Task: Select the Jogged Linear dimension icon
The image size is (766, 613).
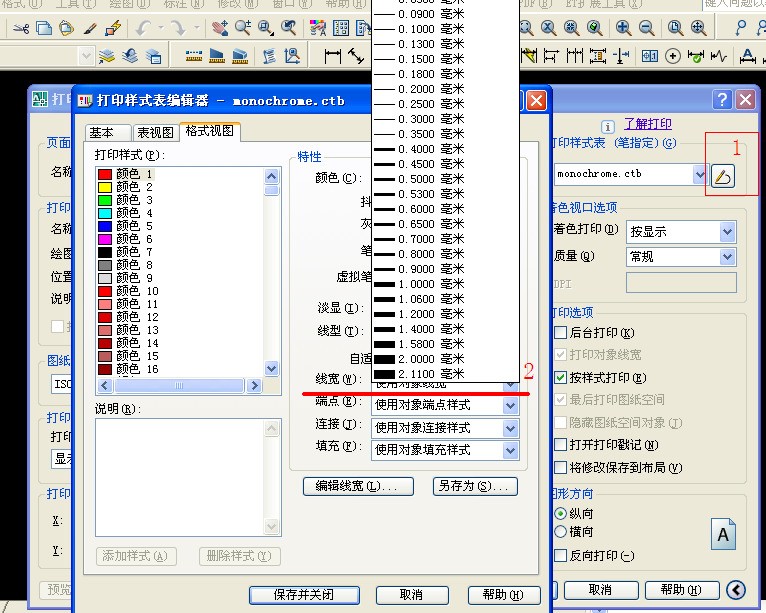Action: pyautogui.click(x=719, y=57)
